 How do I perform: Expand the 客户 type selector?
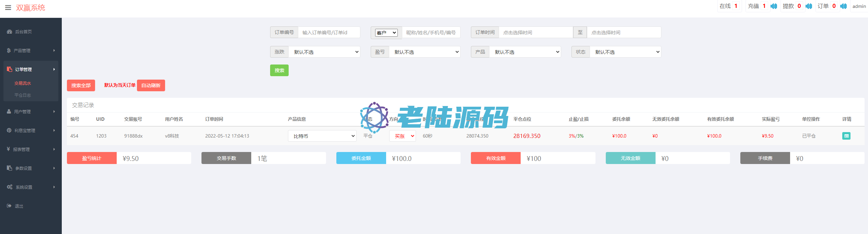tap(386, 33)
